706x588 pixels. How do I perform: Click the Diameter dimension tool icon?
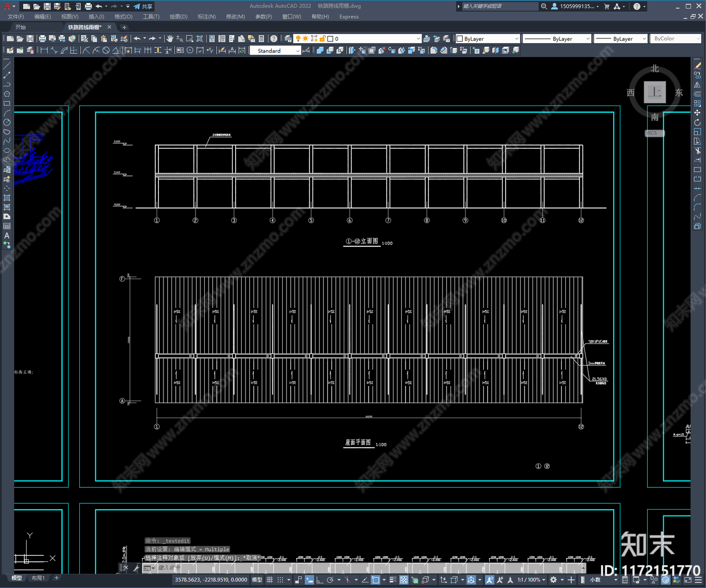(106, 50)
